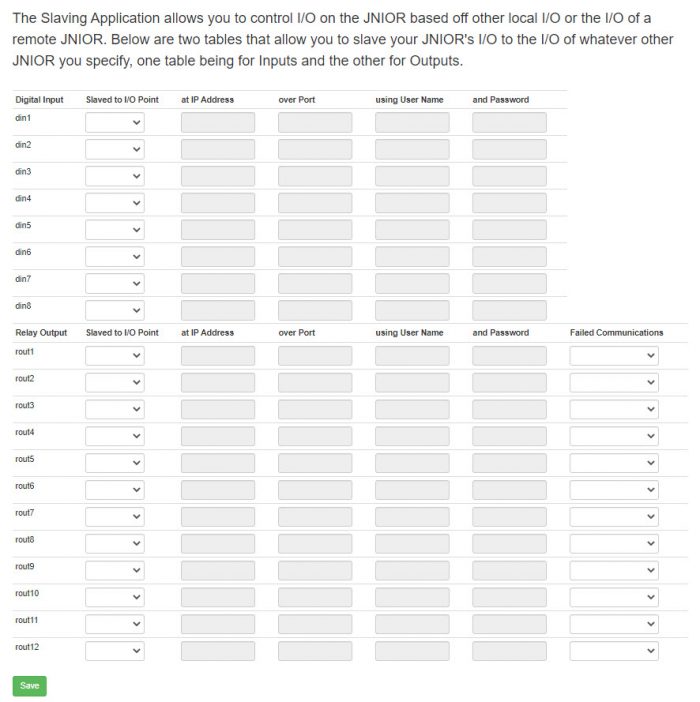The image size is (700, 702).
Task: Select din5 User Name field
Action: pos(412,230)
